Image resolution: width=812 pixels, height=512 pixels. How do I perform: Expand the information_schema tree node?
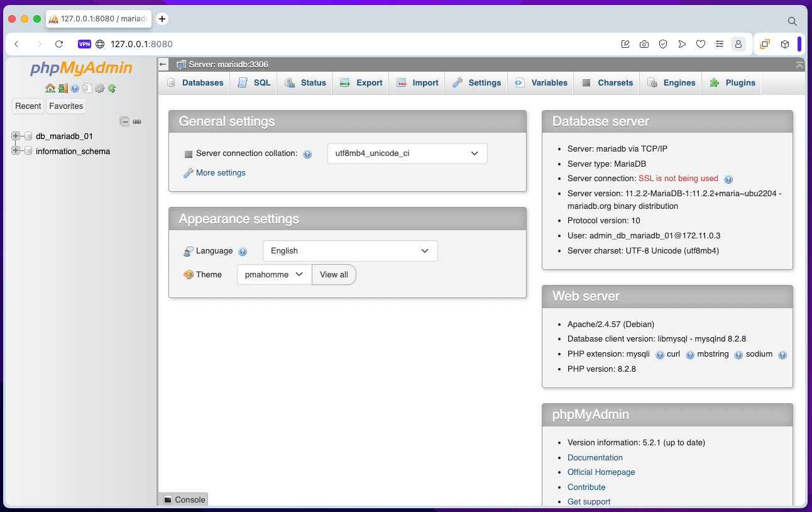pos(16,151)
